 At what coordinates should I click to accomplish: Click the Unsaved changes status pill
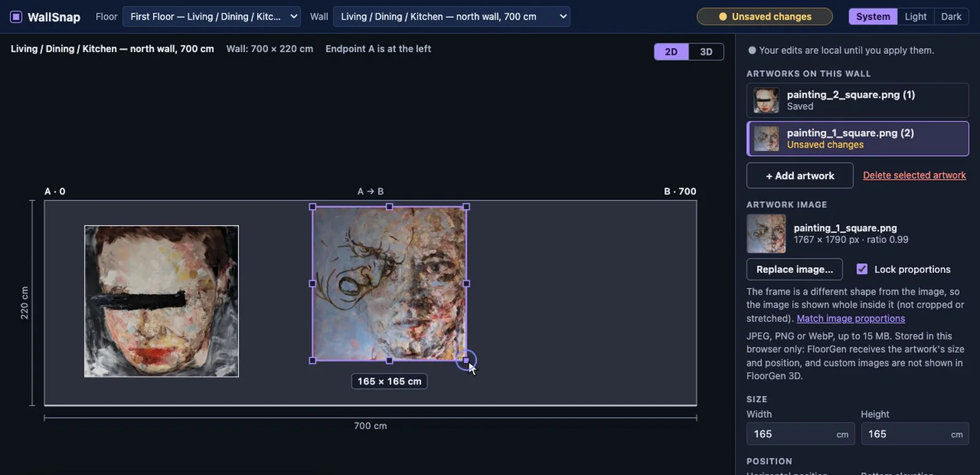764,17
